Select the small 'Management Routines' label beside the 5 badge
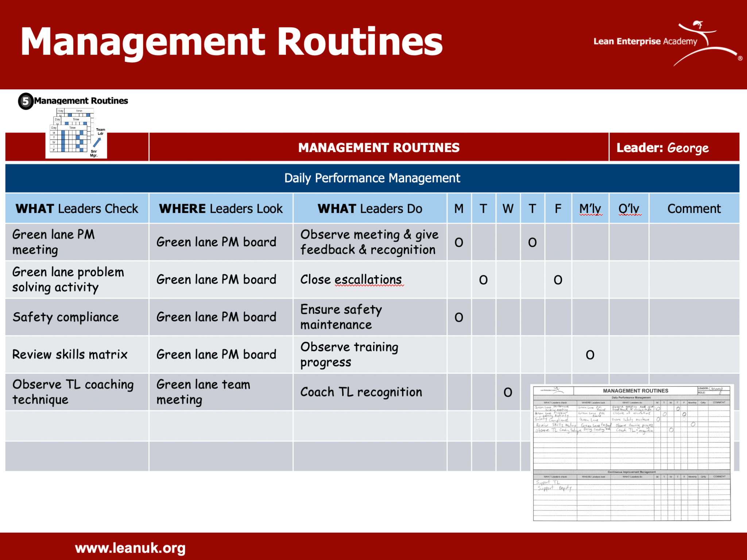 [x=81, y=101]
